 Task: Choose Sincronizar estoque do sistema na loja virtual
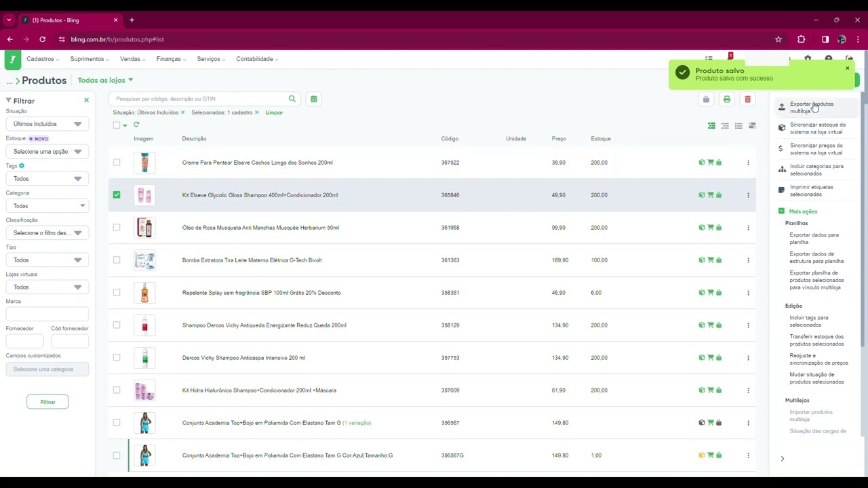[818, 128]
